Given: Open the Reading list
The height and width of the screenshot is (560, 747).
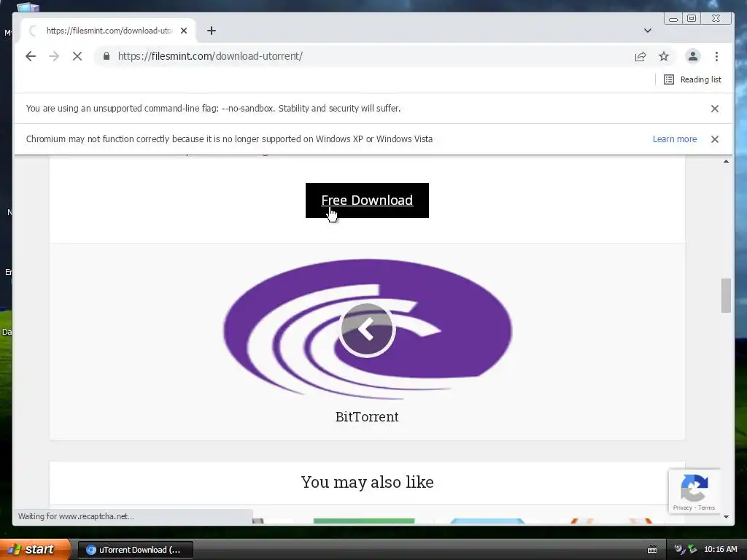Looking at the screenshot, I should (693, 79).
